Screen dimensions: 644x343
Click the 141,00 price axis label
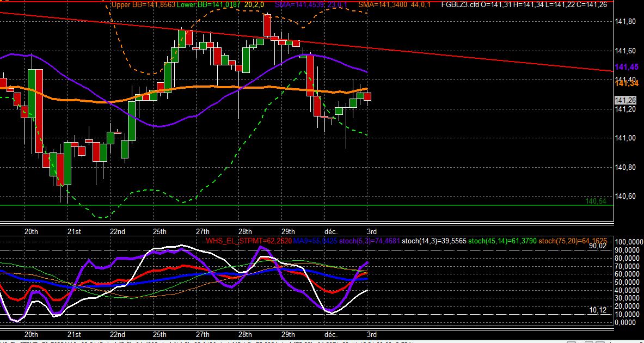(x=625, y=138)
